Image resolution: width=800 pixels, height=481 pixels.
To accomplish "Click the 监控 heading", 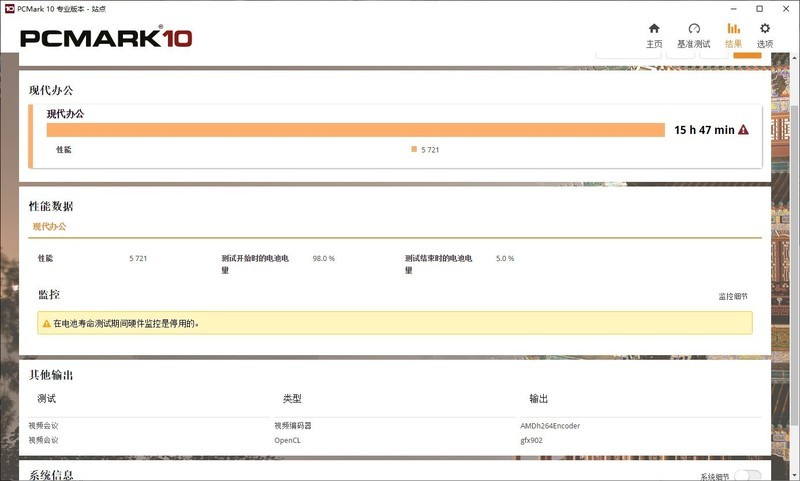I will [49, 294].
